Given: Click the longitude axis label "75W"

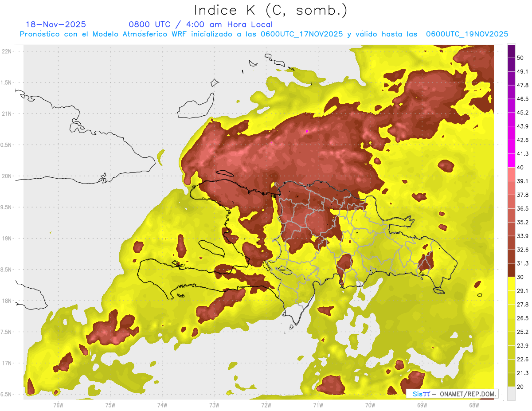Looking at the screenshot, I should [110, 405].
